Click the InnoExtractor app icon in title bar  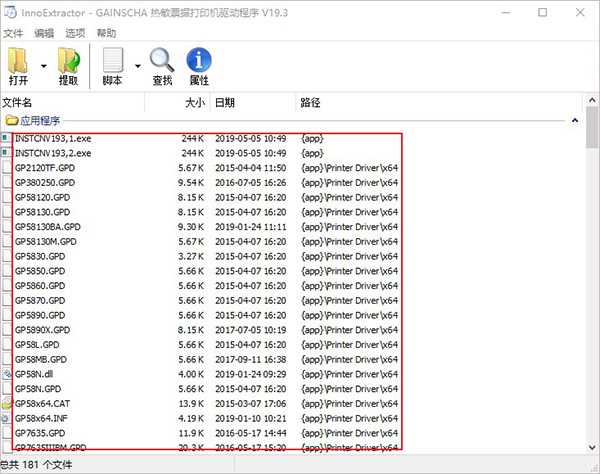pyautogui.click(x=10, y=12)
